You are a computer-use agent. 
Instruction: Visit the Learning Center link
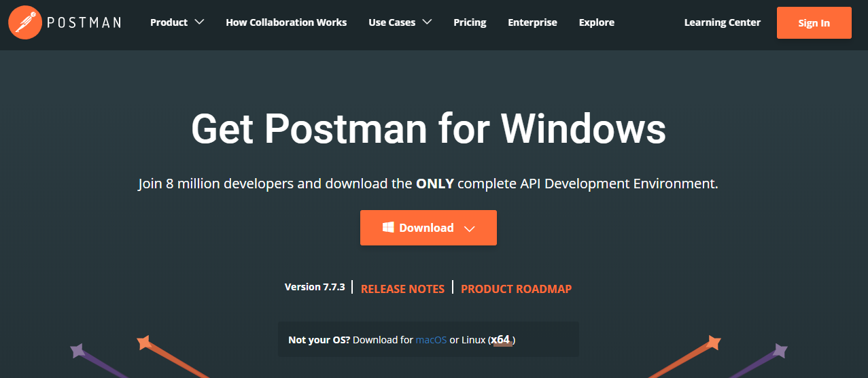pyautogui.click(x=723, y=22)
